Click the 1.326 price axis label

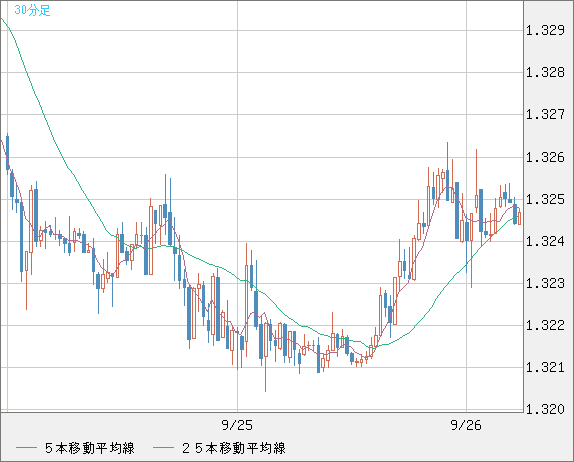click(x=545, y=157)
